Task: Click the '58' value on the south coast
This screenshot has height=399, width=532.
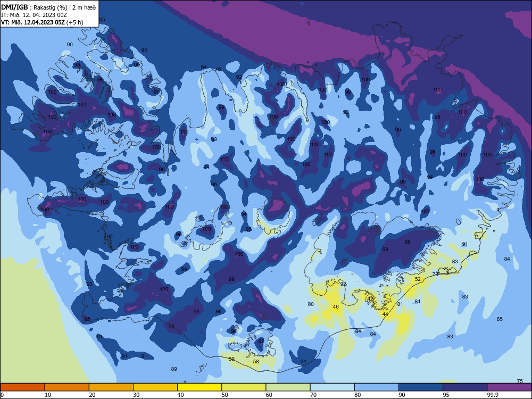Action: tap(256, 362)
